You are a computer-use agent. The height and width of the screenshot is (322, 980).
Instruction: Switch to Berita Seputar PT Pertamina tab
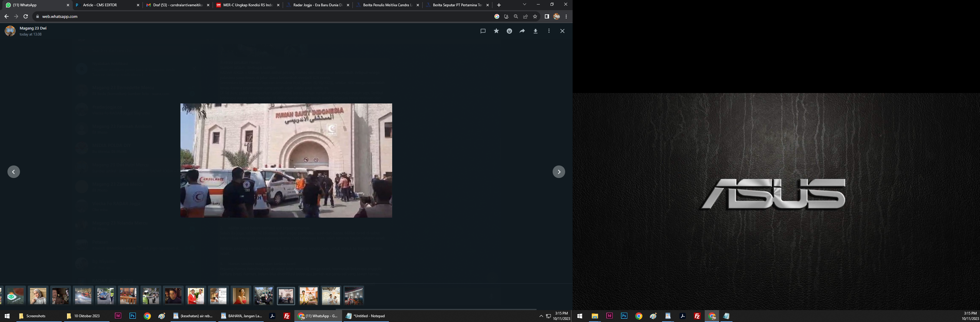[458, 5]
